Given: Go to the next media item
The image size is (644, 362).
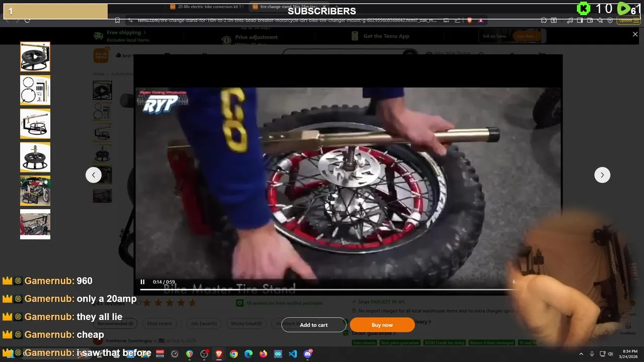Looking at the screenshot, I should [602, 175].
